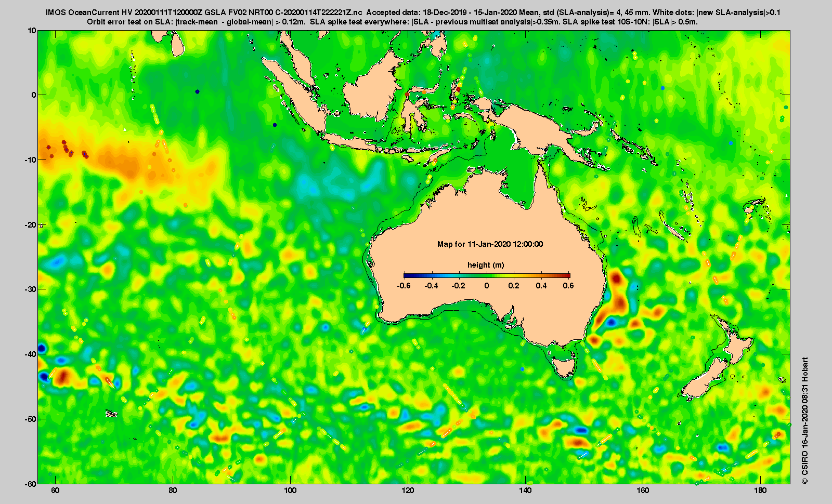Click the 80 longitude tick label
Viewport: 832px width, 504px height.
coord(173,490)
